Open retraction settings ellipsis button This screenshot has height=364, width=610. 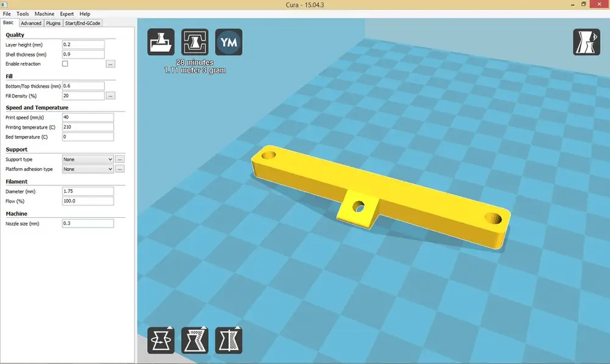click(110, 64)
